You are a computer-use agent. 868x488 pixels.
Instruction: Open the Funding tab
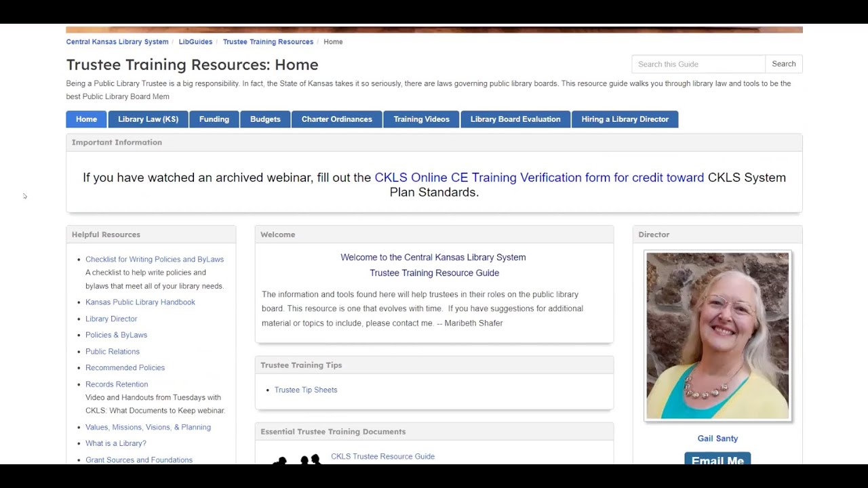[214, 119]
